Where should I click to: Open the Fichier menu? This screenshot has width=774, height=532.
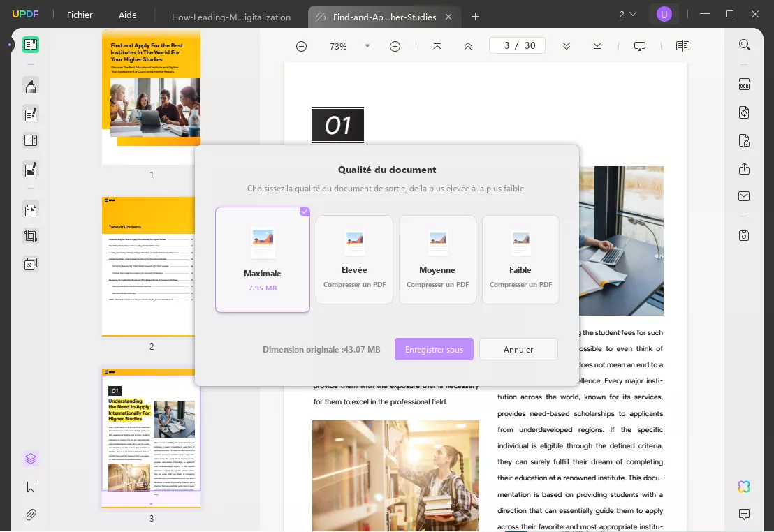tap(80, 15)
